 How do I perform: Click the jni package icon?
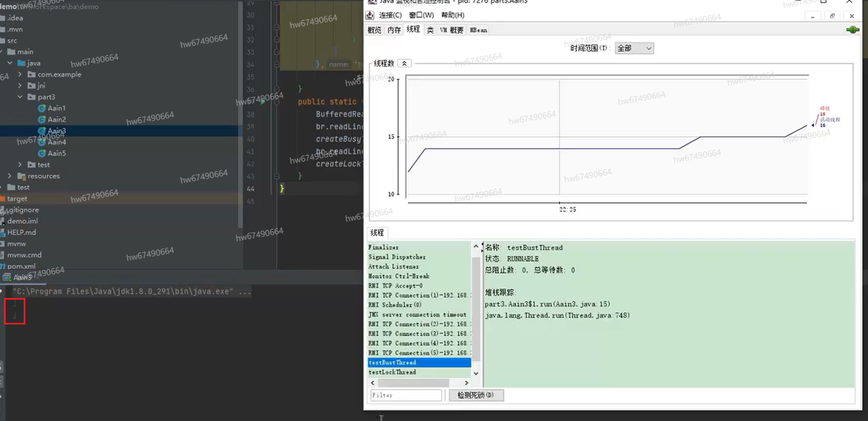tap(31, 86)
